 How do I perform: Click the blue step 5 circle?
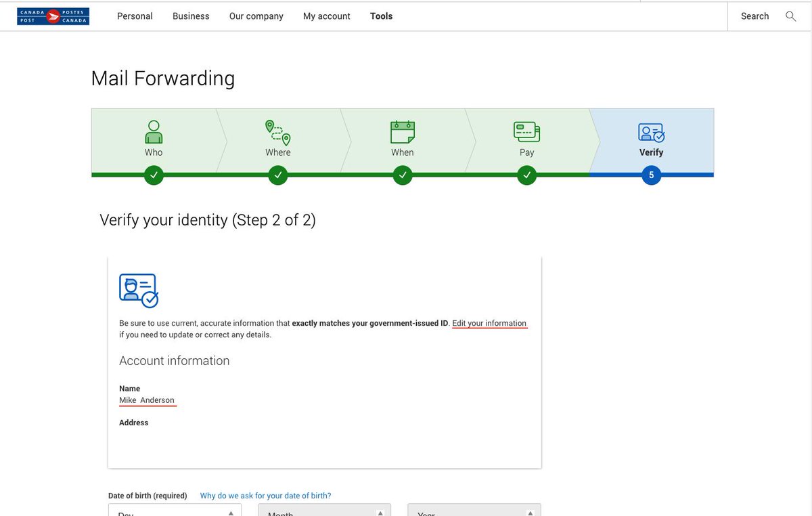(651, 175)
